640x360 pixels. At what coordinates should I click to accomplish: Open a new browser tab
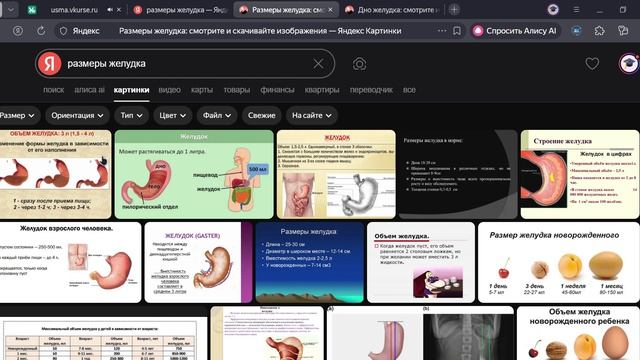click(x=454, y=10)
